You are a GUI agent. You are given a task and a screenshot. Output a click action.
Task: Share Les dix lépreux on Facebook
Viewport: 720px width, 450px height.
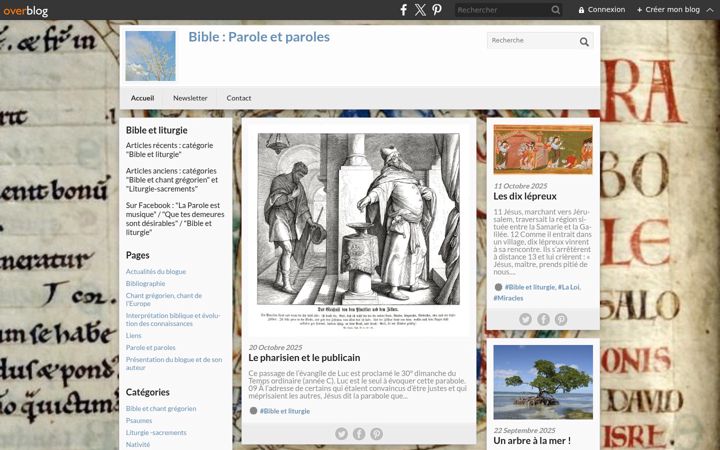click(x=543, y=319)
